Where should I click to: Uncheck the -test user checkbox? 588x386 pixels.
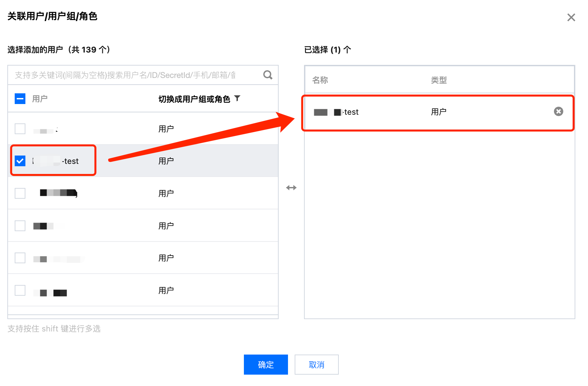pyautogui.click(x=20, y=161)
